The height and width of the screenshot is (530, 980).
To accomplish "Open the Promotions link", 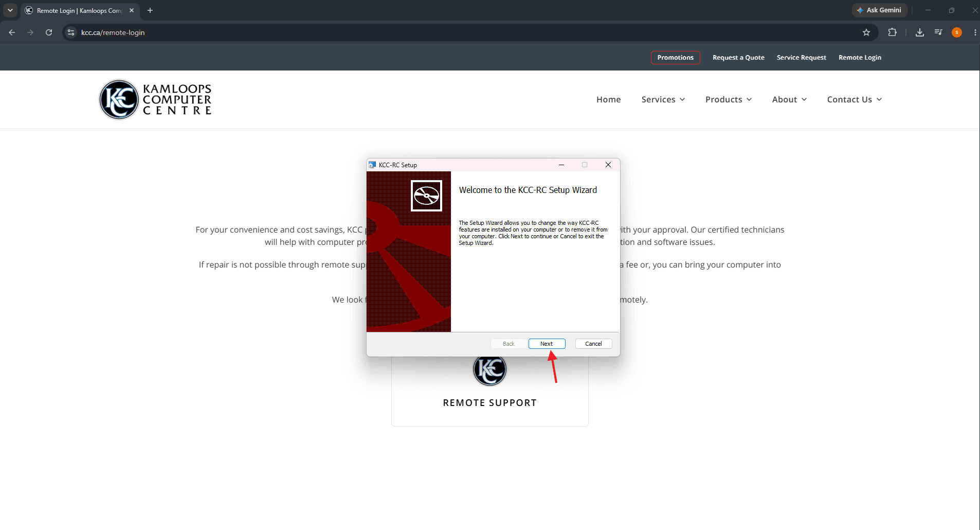I will point(675,58).
